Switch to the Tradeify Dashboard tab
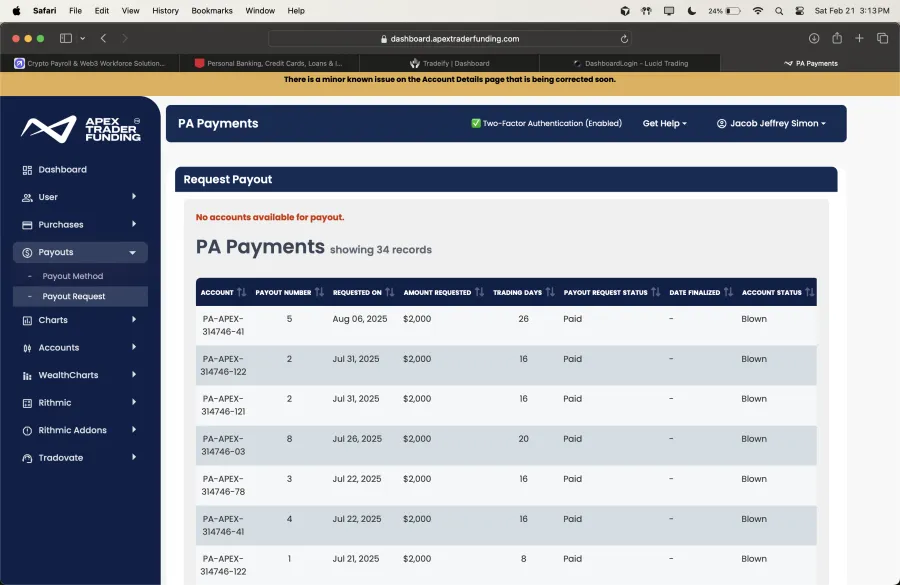900x585 pixels. 449,63
